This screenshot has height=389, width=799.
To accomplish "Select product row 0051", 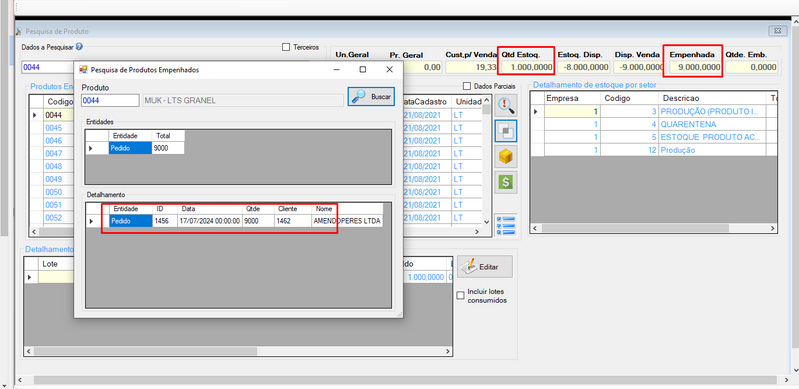I will tap(54, 205).
